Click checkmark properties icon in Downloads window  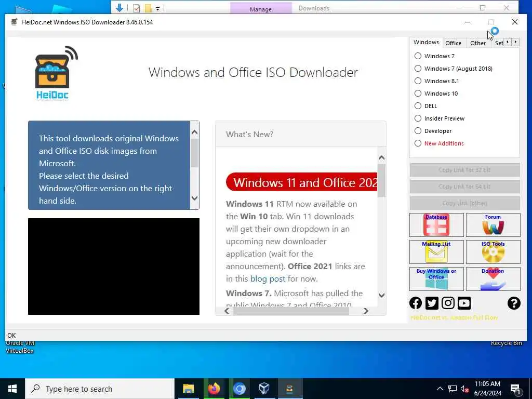(x=137, y=8)
